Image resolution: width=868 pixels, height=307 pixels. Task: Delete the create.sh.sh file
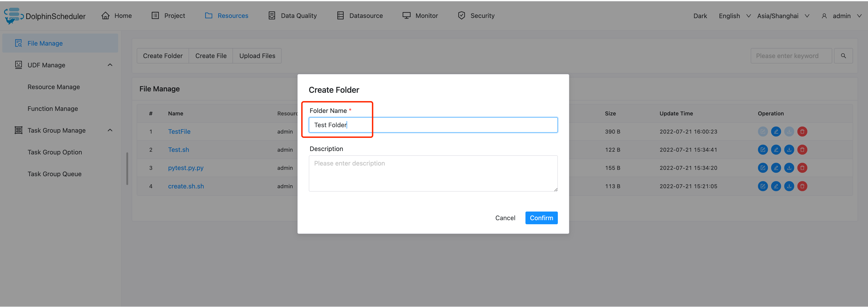(802, 186)
